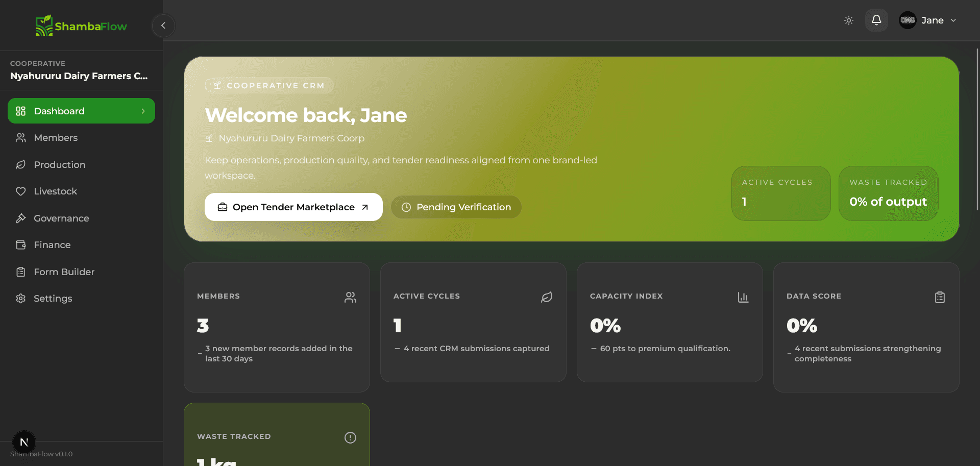Click '3 new member records added' text
Screen dimensions: 980x466
pos(279,353)
